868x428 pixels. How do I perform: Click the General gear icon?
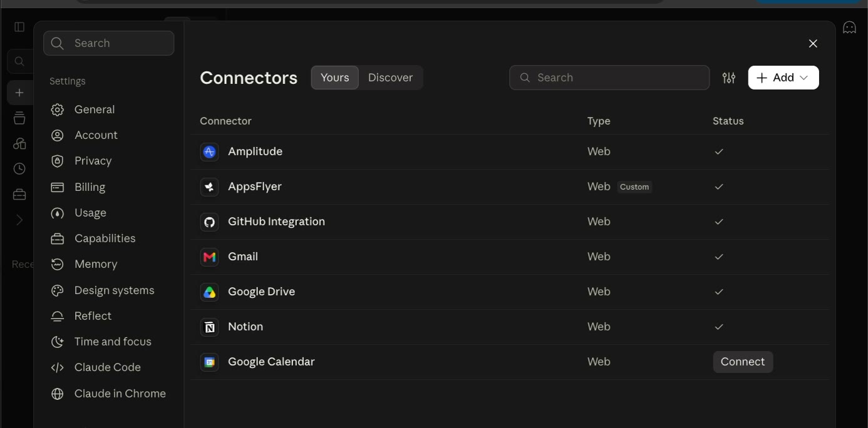(x=58, y=110)
